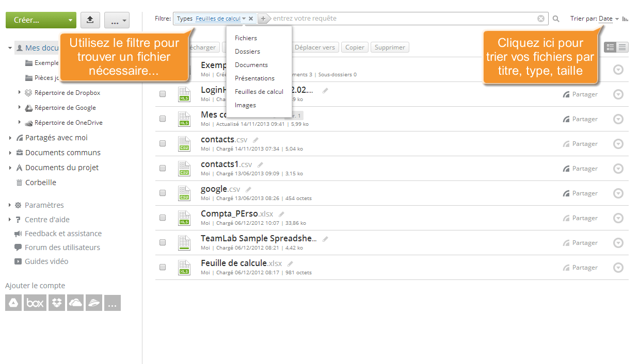Viewport: 639px width, 364px height.
Task: Add OneDrive account icon
Action: 75,303
